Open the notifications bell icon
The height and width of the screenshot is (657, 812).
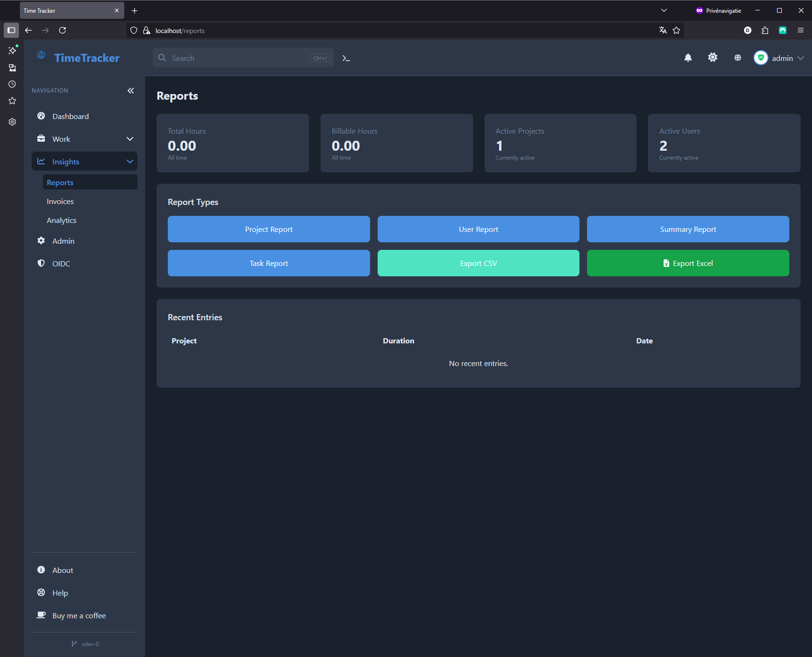click(688, 58)
